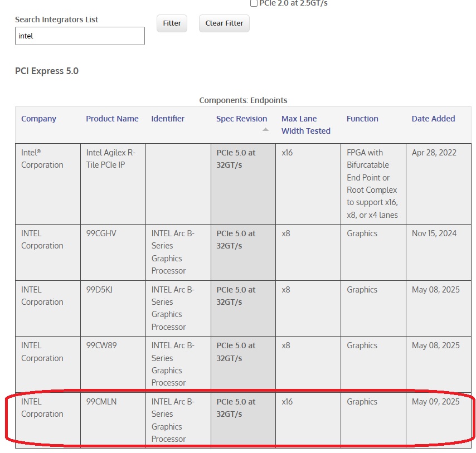This screenshot has height=453, width=476.
Task: Sort table by Function column header
Action: click(362, 119)
